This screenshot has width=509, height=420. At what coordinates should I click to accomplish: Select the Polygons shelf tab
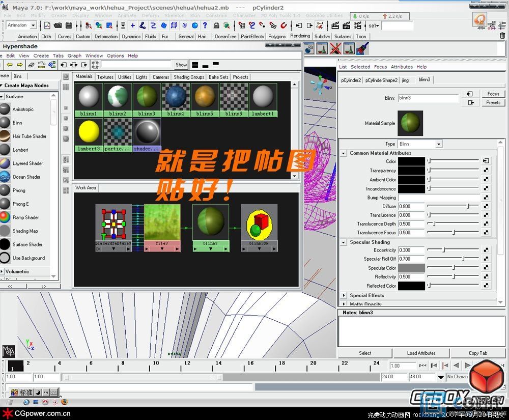[277, 36]
